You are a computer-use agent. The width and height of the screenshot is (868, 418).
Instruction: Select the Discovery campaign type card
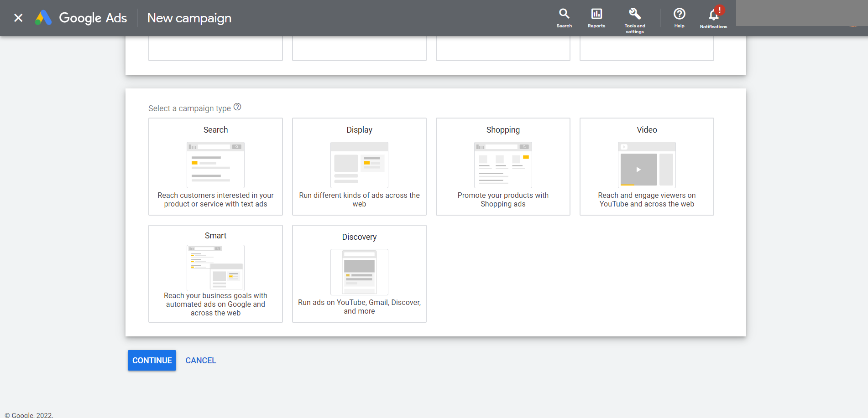[359, 274]
